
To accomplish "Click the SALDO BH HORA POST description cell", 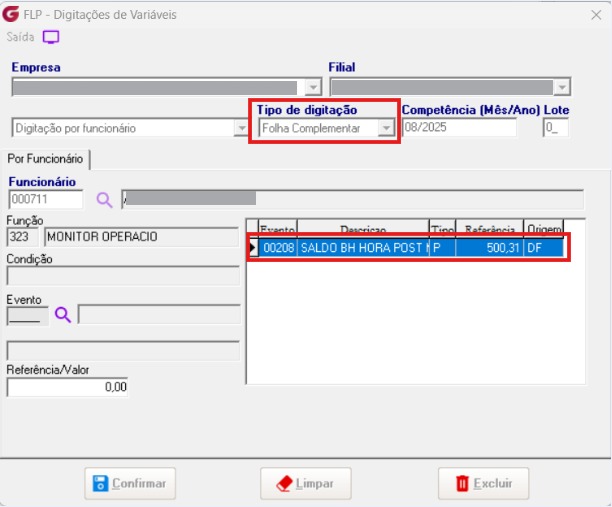I will 363,248.
